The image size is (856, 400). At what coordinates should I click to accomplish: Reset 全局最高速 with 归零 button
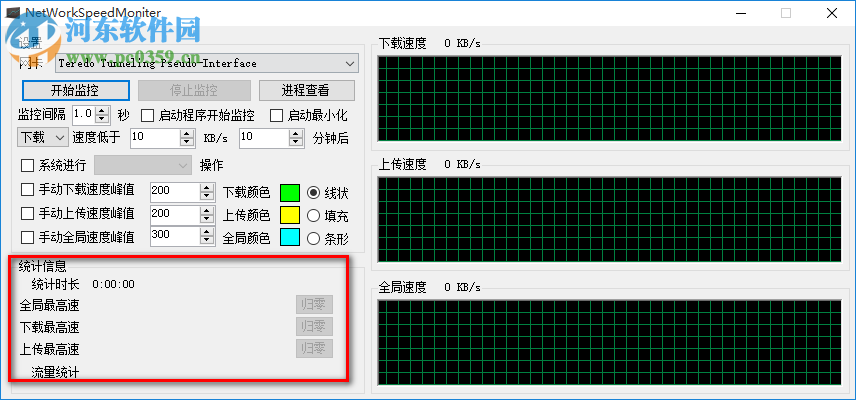(314, 305)
